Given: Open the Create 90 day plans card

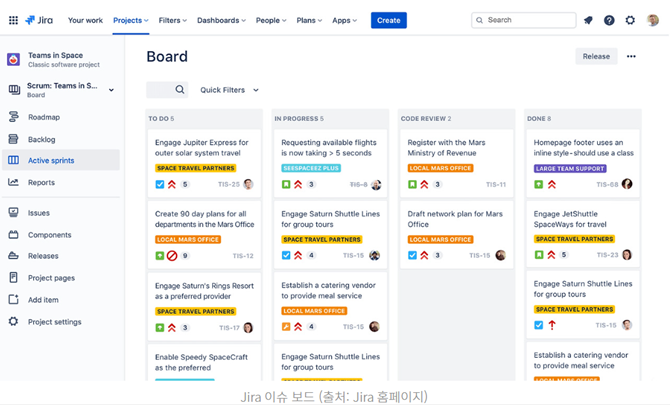Looking at the screenshot, I should pyautogui.click(x=204, y=235).
